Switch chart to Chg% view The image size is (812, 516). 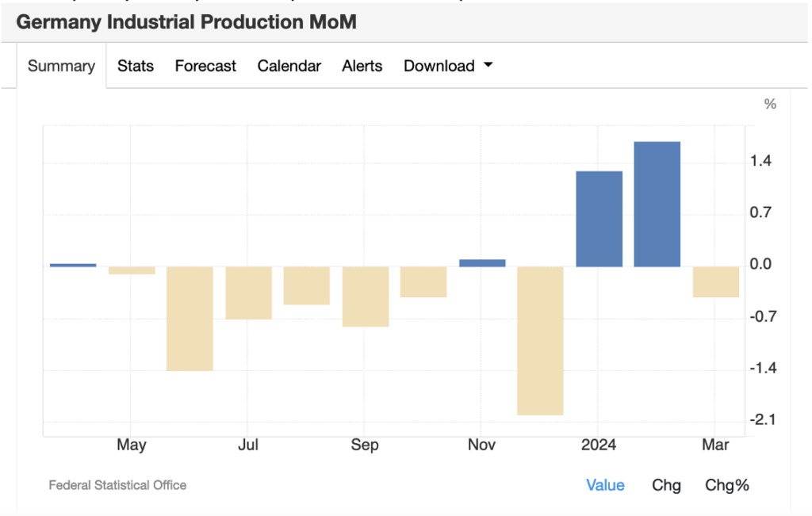point(726,485)
